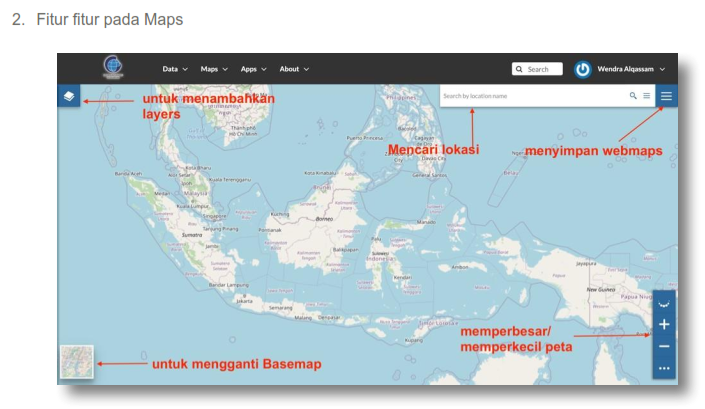Expand the Maps dropdown menu
Screen dimensions: 705x409
214,69
